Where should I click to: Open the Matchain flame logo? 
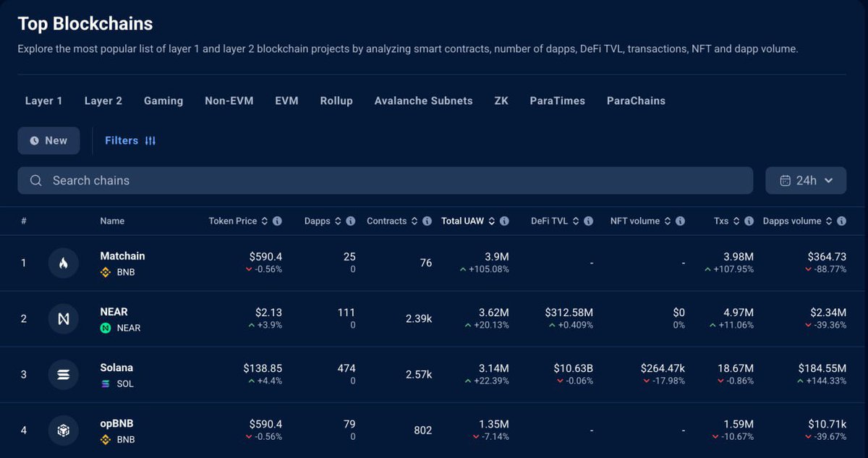pos(64,263)
